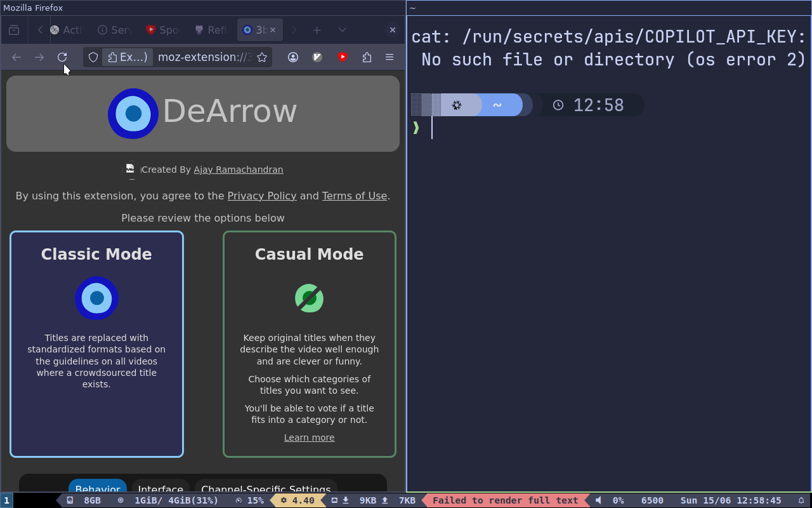Bookmark this page with the star
812x508 pixels.
[x=262, y=57]
